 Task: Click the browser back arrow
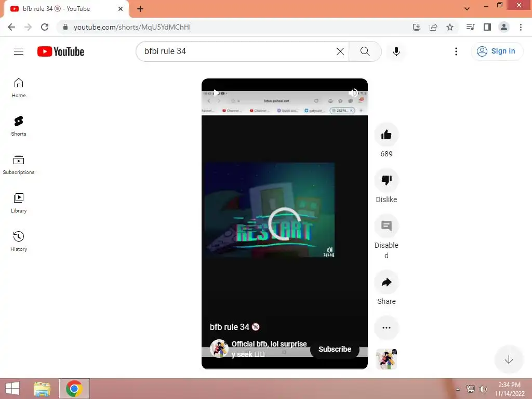click(x=11, y=27)
